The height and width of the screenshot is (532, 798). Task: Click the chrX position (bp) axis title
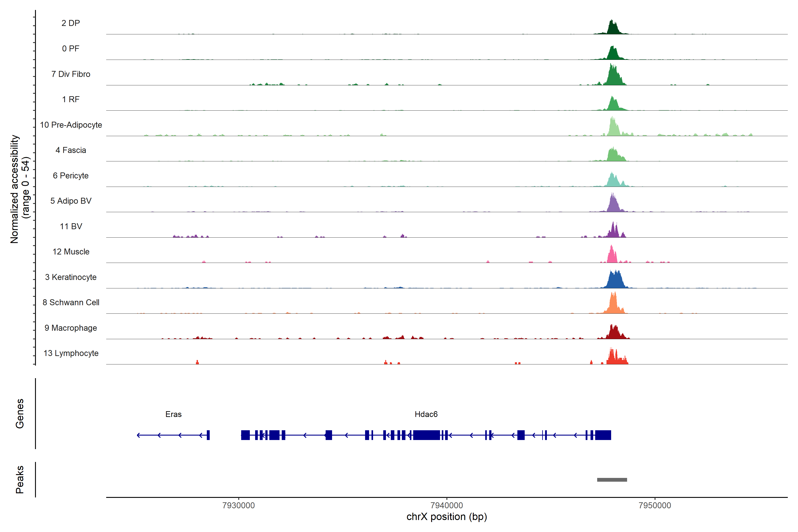click(446, 517)
